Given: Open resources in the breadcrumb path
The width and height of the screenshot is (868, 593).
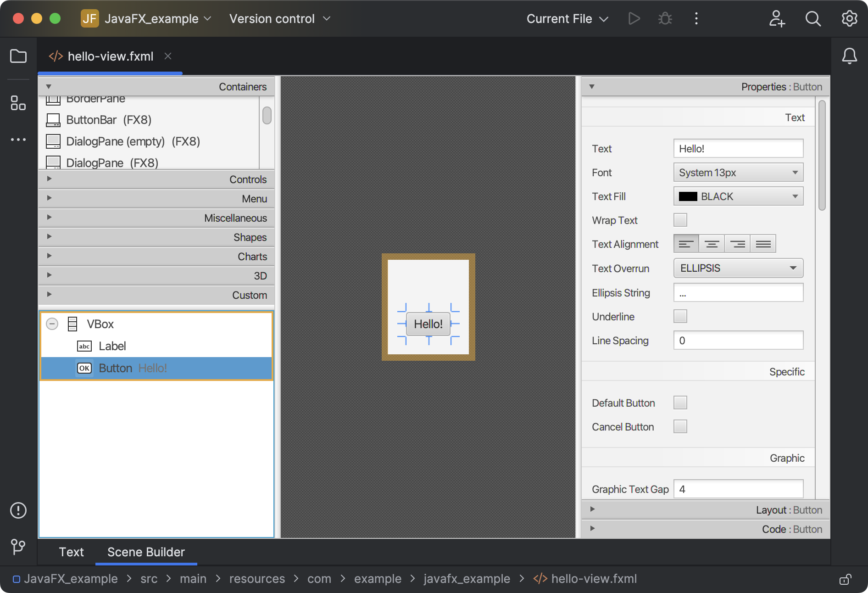Looking at the screenshot, I should (x=257, y=579).
